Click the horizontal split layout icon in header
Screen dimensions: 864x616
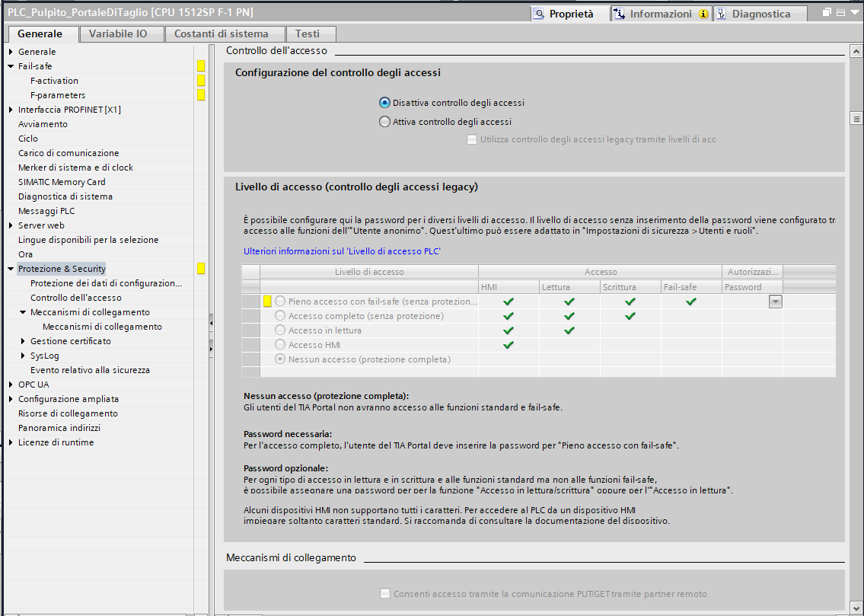(x=841, y=13)
